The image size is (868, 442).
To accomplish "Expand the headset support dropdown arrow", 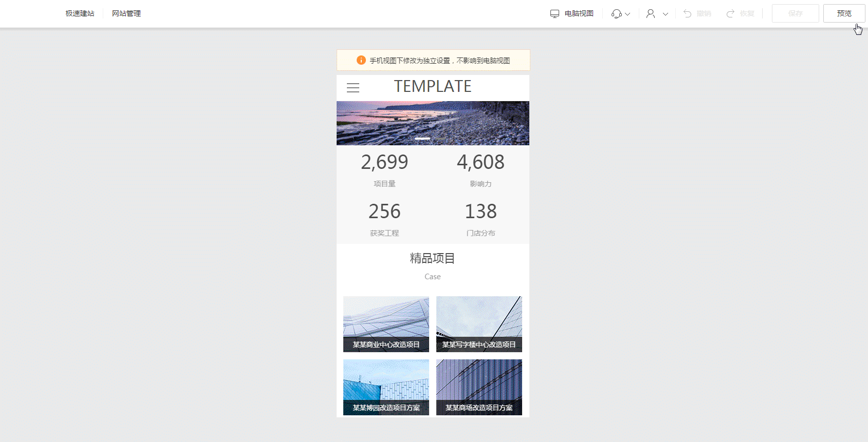I will [x=627, y=14].
